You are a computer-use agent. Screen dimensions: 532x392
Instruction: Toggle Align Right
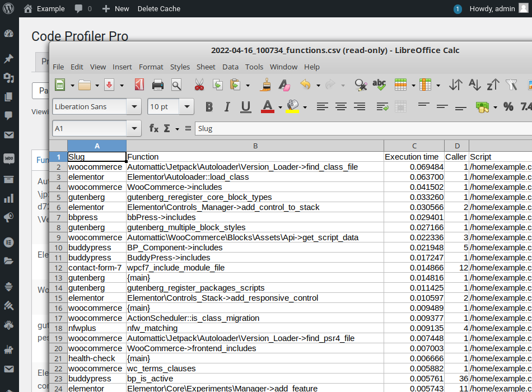360,107
